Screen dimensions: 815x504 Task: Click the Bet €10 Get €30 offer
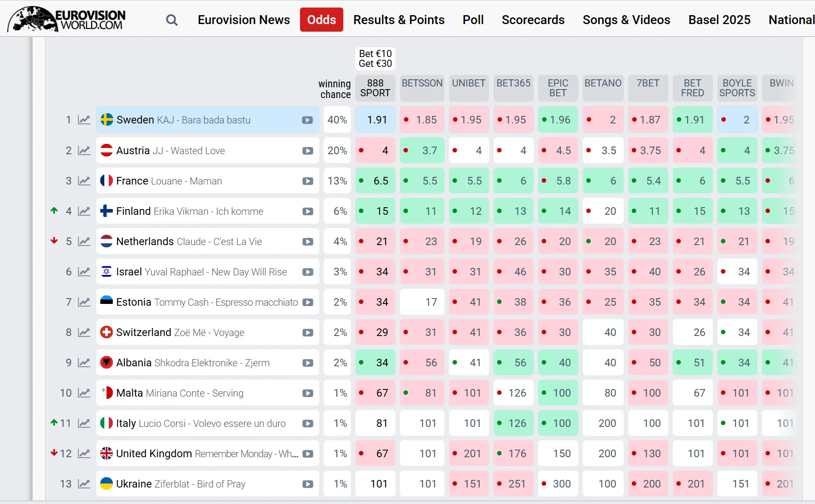pos(375,59)
